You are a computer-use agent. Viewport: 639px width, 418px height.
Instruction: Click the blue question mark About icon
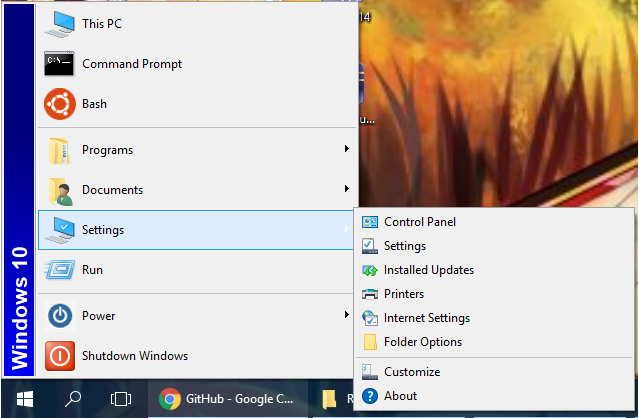[370, 396]
